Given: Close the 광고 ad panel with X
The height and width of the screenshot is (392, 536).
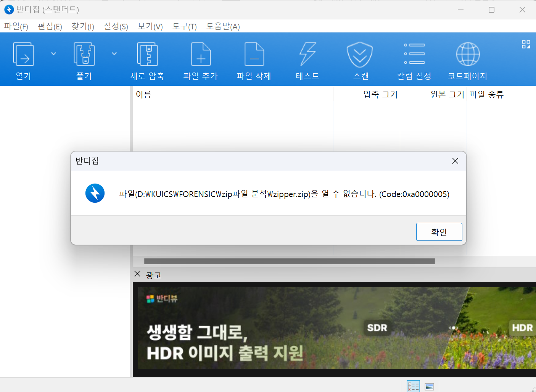Looking at the screenshot, I should [x=137, y=274].
